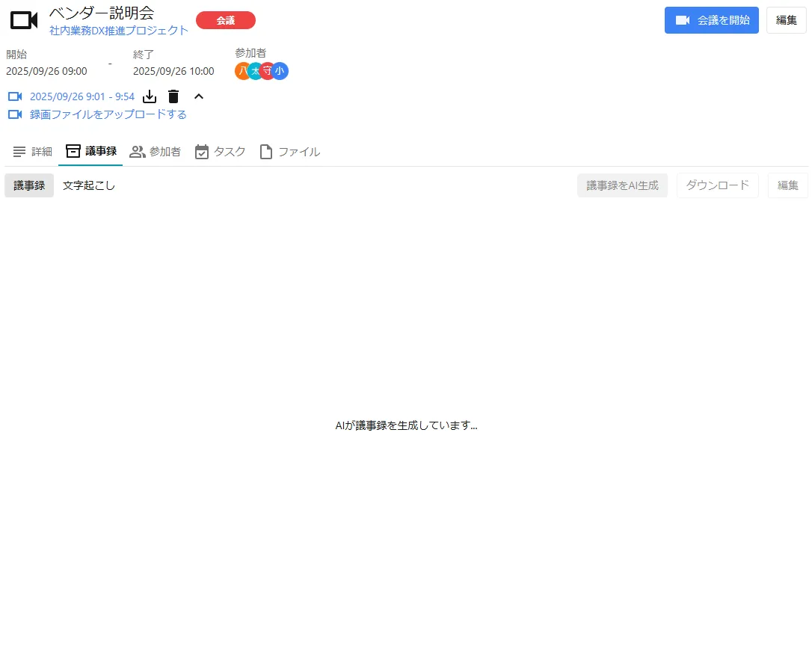This screenshot has width=812, height=646.
Task: Click the trash icon to delete the recording
Action: point(173,96)
